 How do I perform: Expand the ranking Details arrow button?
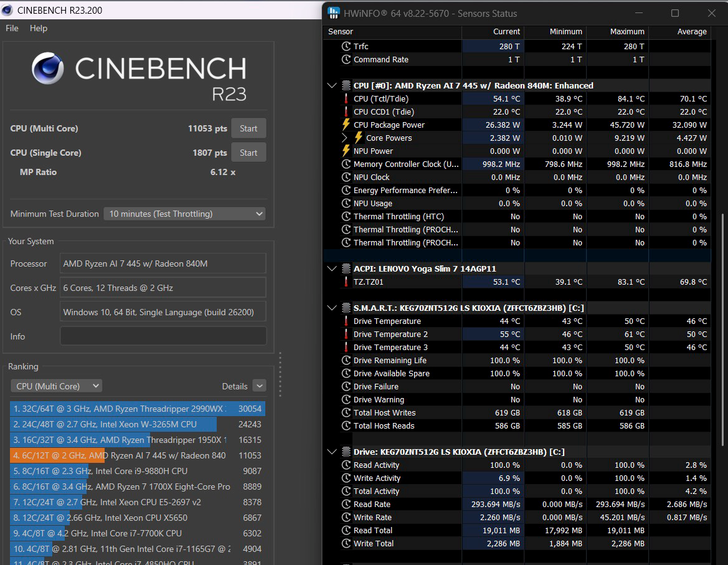(260, 386)
